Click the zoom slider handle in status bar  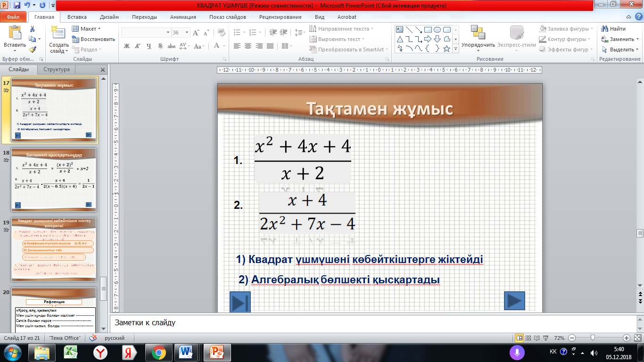tap(593, 338)
